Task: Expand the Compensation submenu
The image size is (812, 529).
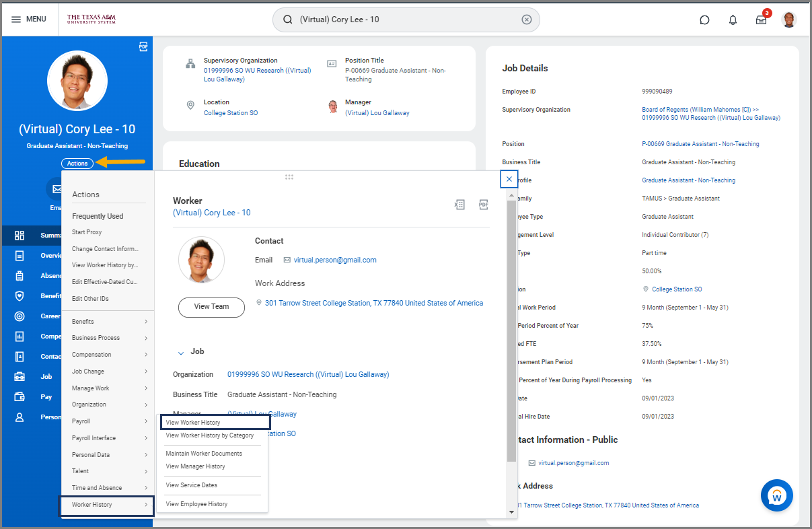Action: pos(109,355)
